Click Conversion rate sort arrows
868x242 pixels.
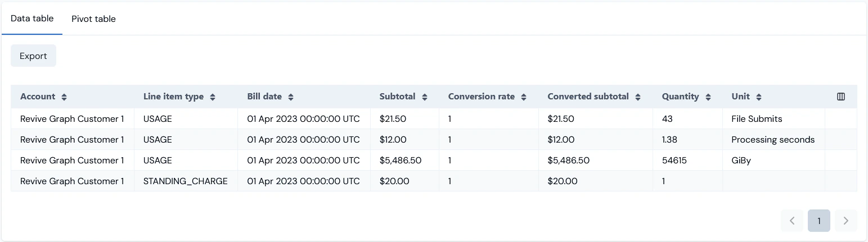point(524,97)
